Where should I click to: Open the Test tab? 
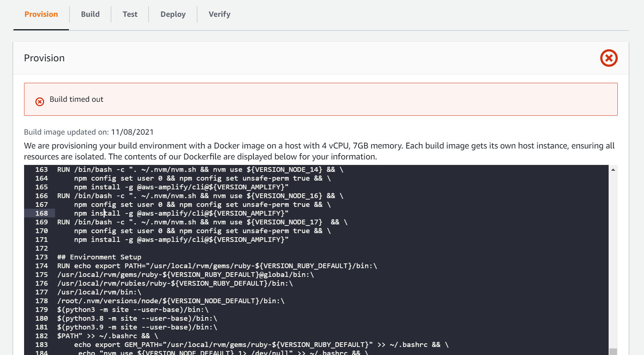click(x=130, y=14)
